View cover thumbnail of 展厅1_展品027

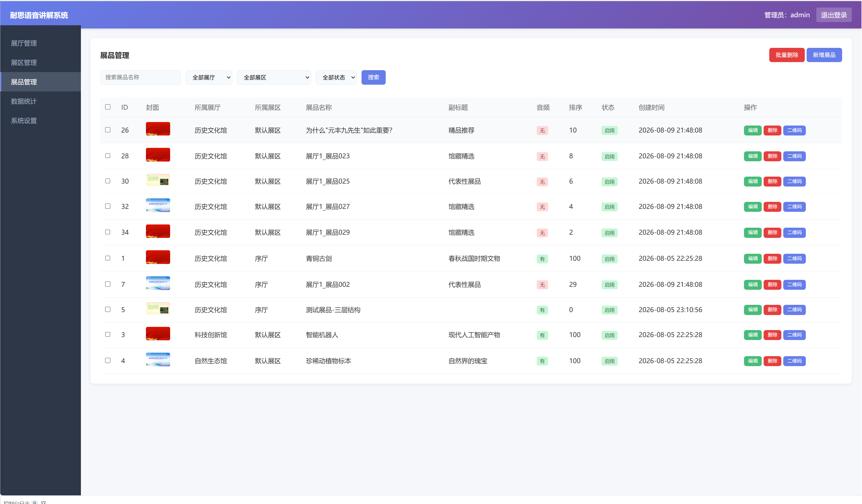point(158,205)
